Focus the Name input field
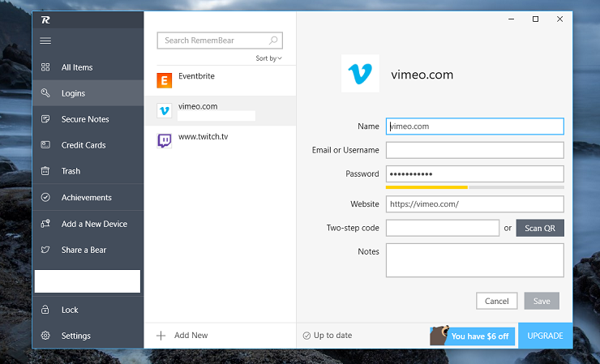Screen dimensions: 600x364 point(475,126)
